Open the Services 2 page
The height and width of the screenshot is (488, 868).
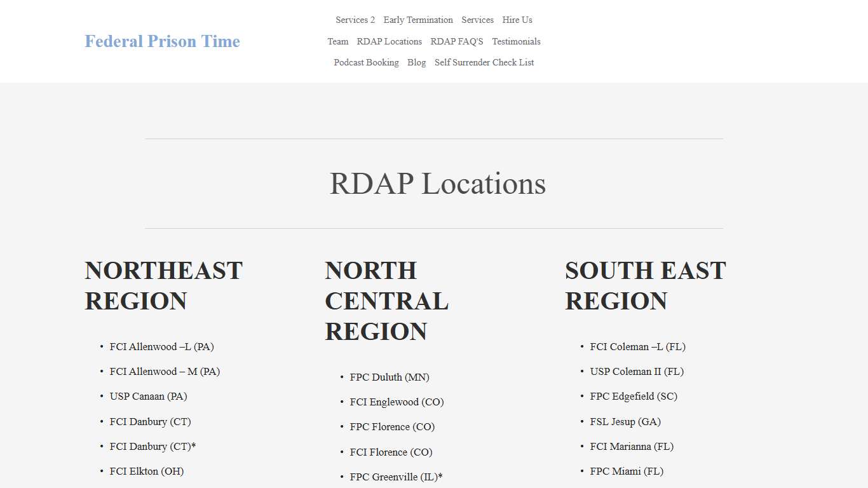(x=355, y=20)
